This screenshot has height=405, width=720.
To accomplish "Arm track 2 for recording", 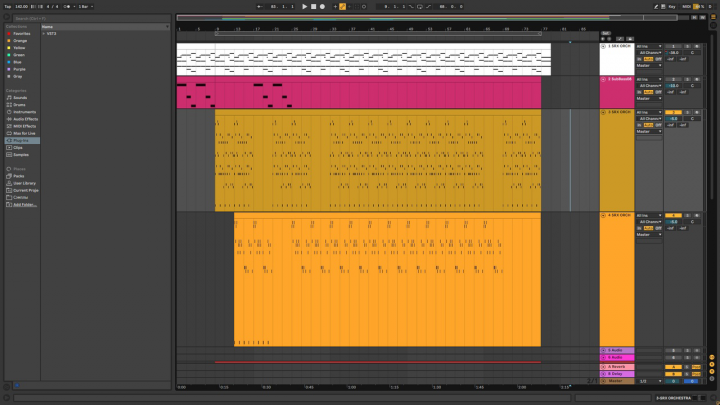I will tap(697, 79).
